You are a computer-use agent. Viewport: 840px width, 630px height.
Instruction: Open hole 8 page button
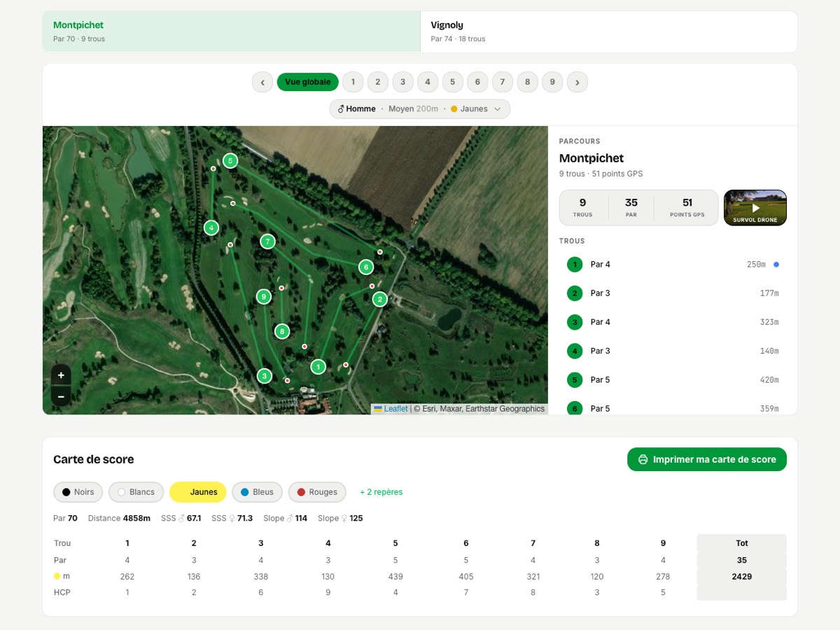point(527,82)
